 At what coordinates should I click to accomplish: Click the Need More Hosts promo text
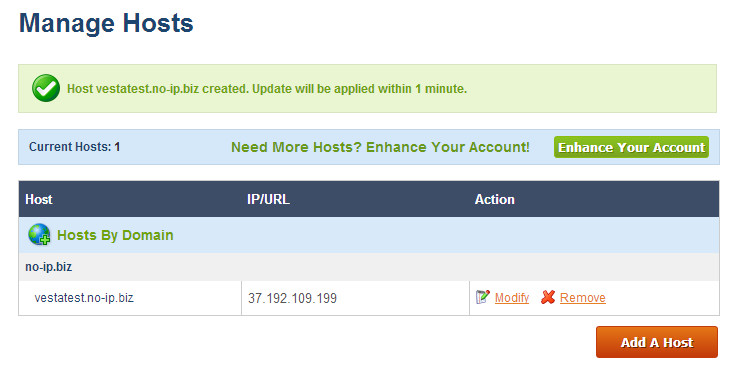[x=380, y=147]
